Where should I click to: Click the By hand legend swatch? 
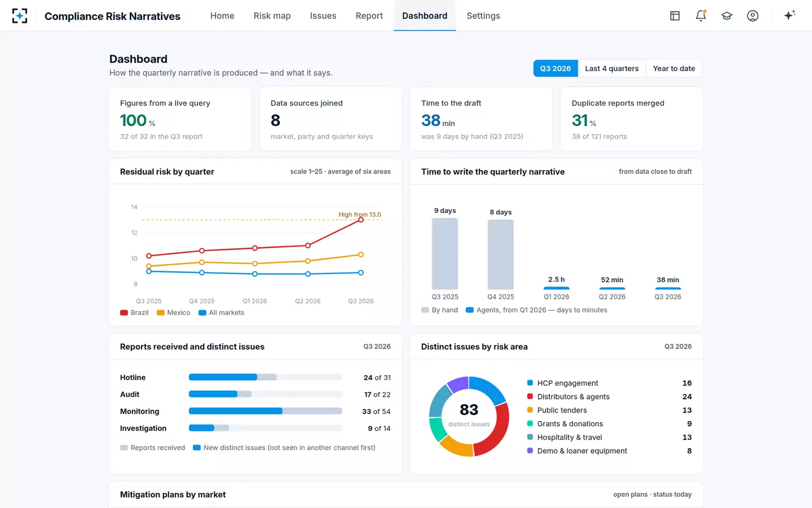[425, 310]
